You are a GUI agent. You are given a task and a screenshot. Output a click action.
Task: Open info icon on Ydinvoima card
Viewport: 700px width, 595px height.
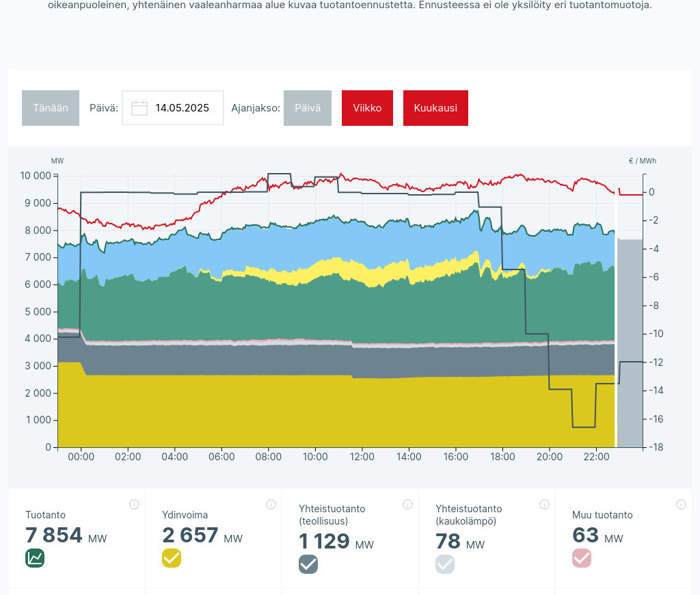coord(271,505)
